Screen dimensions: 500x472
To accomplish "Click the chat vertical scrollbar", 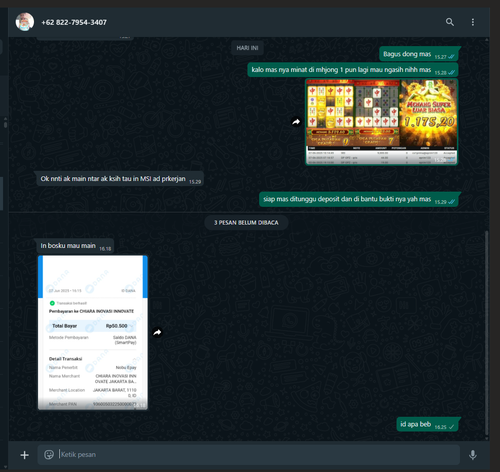I will tap(487, 332).
